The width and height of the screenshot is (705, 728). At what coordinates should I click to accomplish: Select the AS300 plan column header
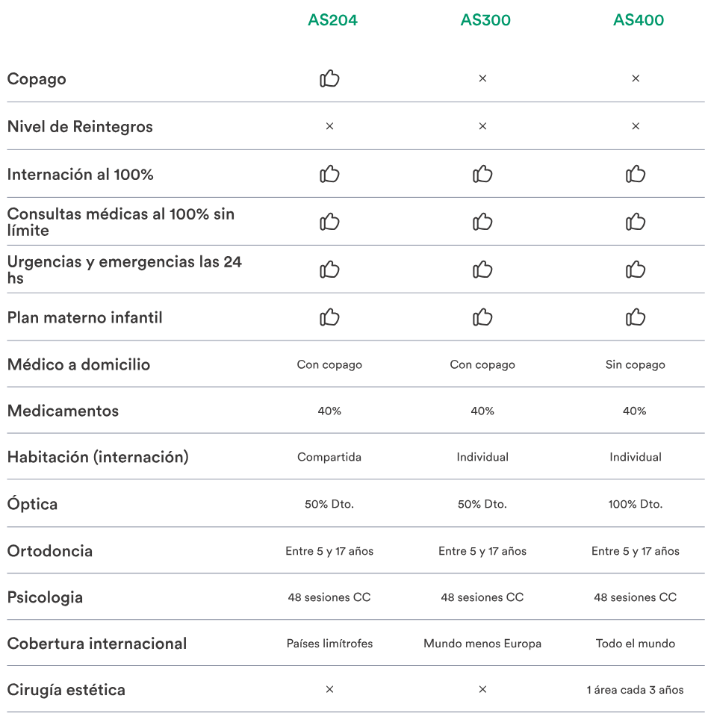[x=485, y=20]
